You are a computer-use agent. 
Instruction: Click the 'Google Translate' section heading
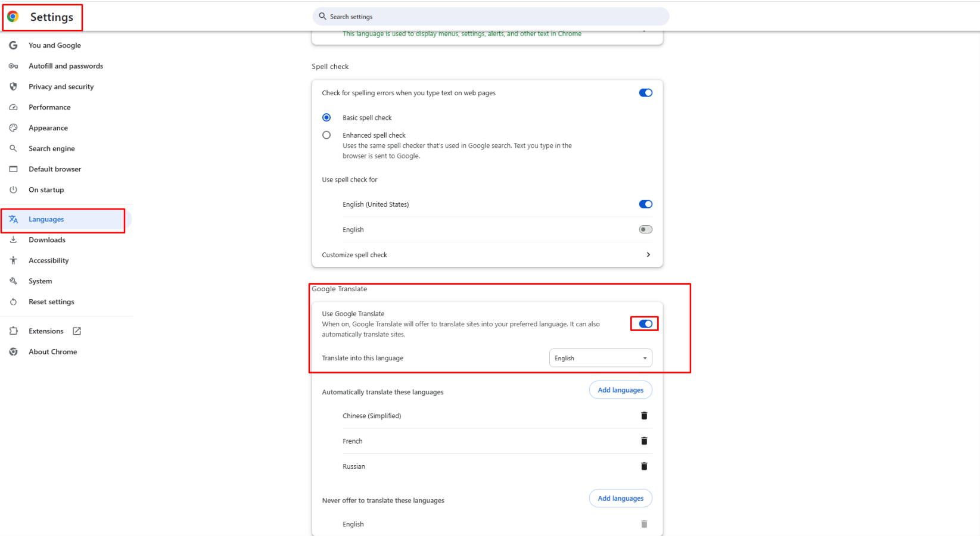(x=340, y=289)
